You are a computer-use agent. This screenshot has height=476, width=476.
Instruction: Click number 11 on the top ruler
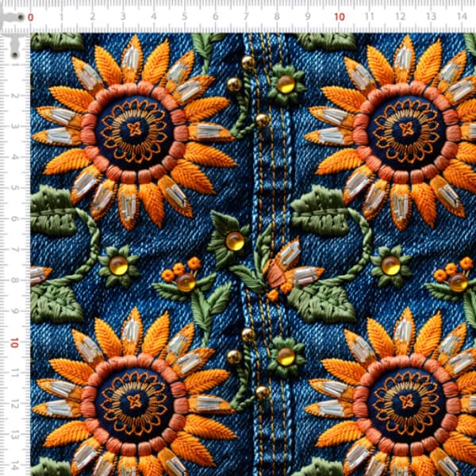(x=370, y=17)
